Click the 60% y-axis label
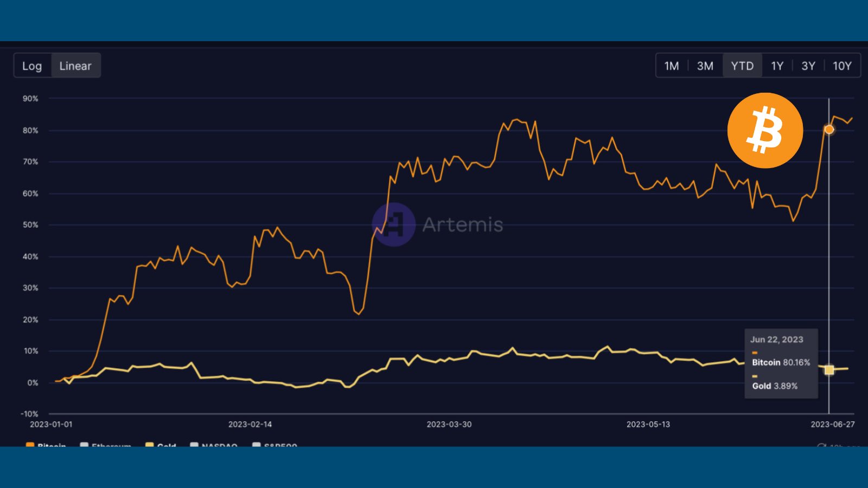868x488 pixels. 30,194
